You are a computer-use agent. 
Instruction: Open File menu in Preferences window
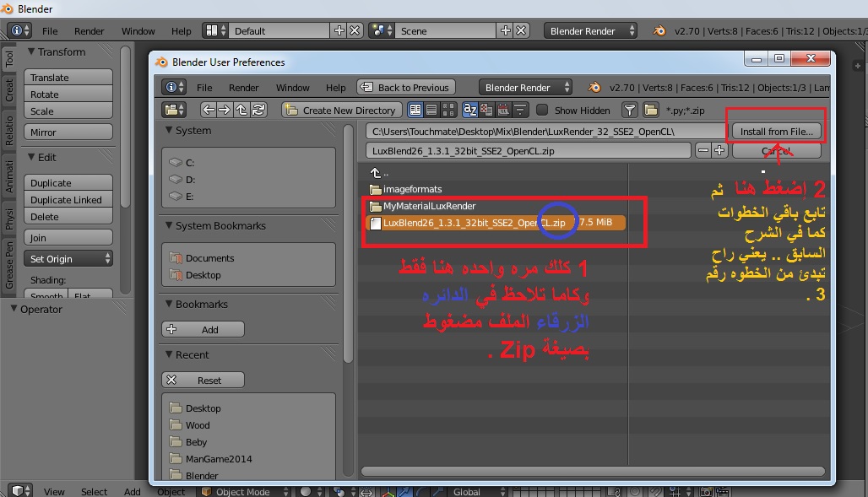pos(204,88)
